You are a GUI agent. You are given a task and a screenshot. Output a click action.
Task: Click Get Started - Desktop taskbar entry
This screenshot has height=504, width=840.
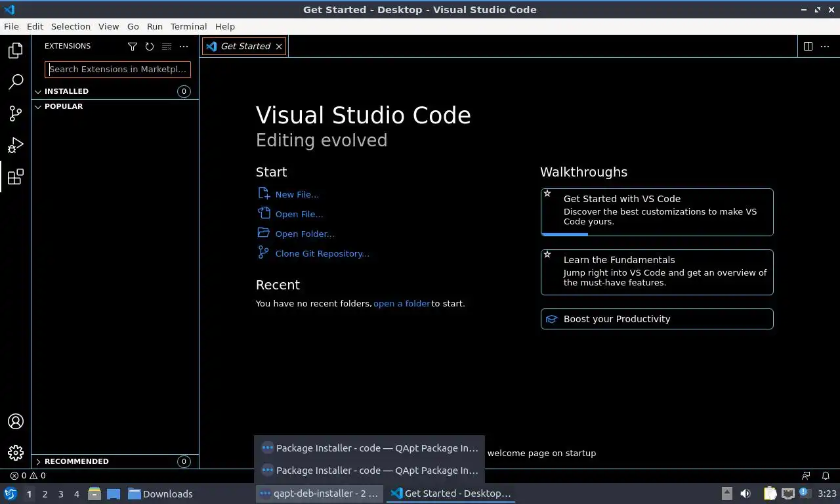click(451, 493)
